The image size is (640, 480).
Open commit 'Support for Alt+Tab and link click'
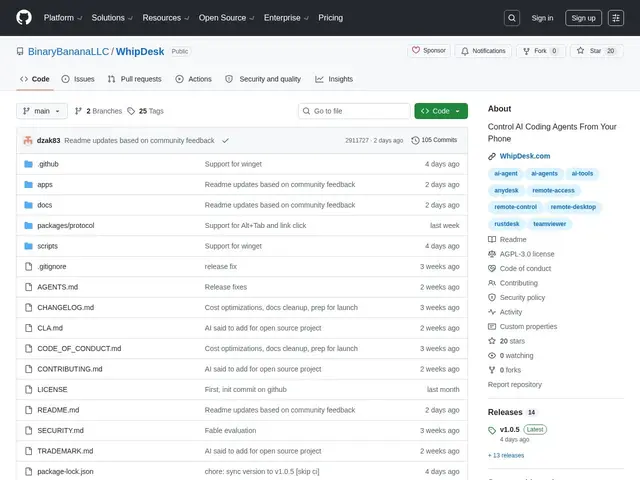pos(255,225)
